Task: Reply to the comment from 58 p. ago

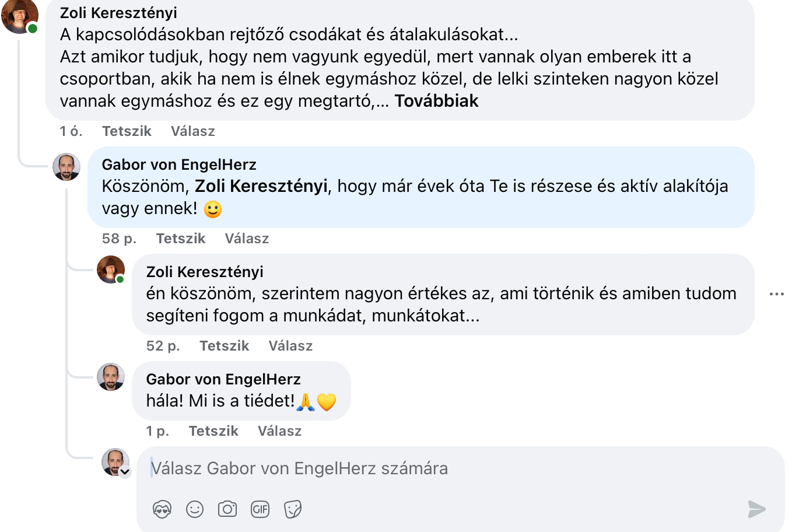Action: [247, 239]
